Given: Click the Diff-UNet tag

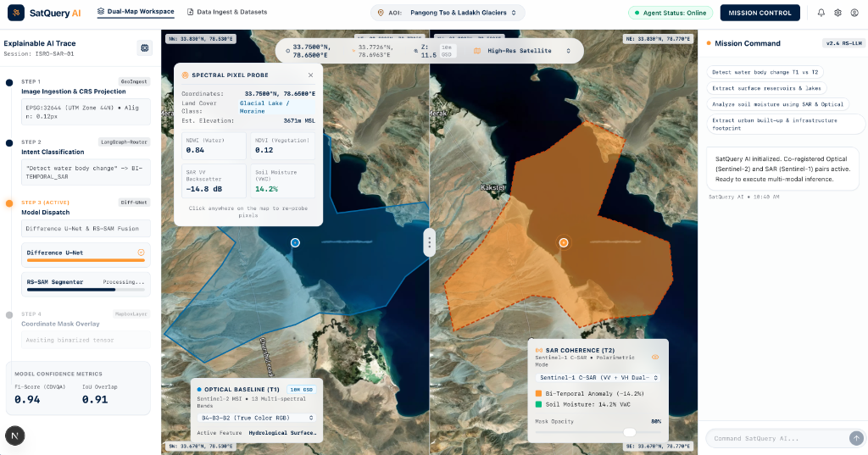Looking at the screenshot, I should 135,202.
